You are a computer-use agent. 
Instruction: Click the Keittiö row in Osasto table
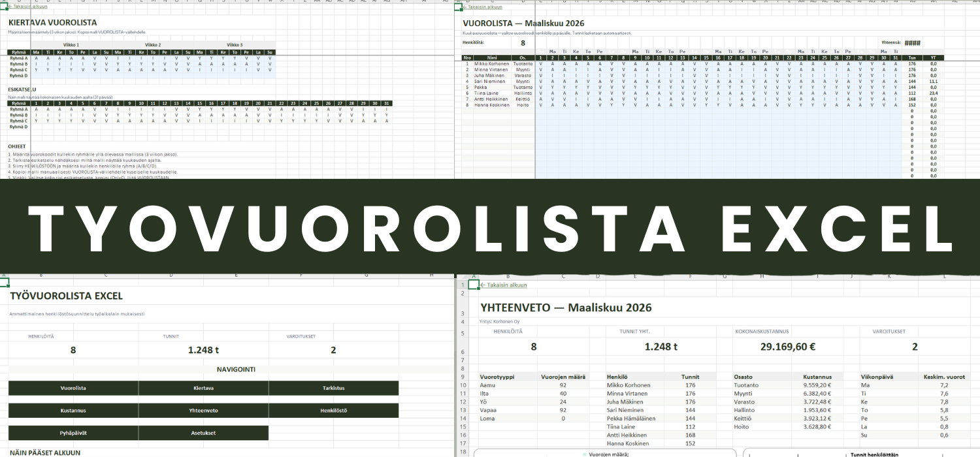(745, 418)
